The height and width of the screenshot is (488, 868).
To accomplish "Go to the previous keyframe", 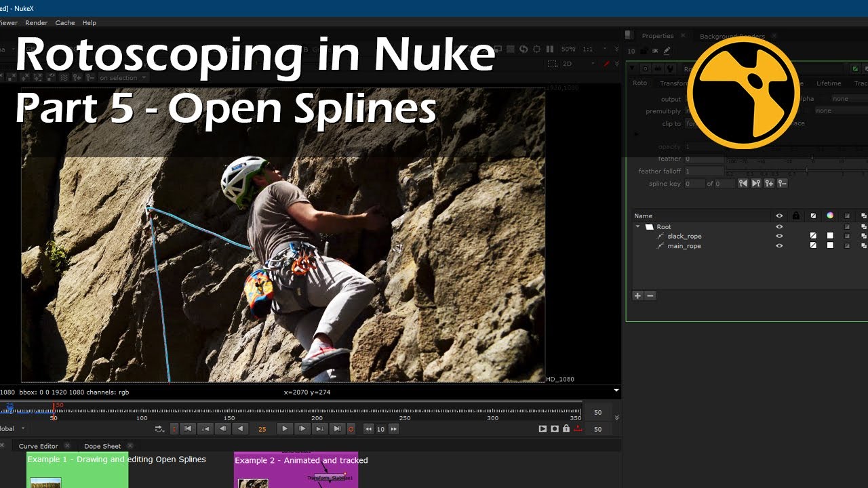I will pyautogui.click(x=205, y=429).
